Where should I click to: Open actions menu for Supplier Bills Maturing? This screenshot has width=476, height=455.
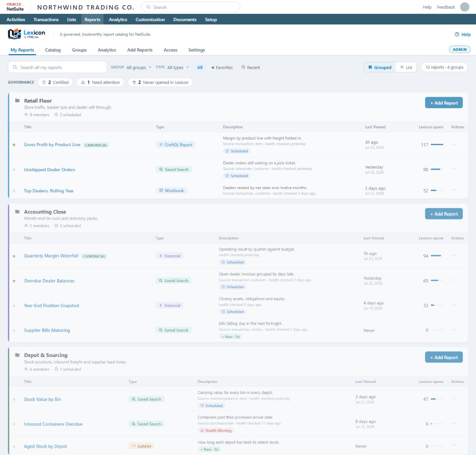(x=454, y=330)
